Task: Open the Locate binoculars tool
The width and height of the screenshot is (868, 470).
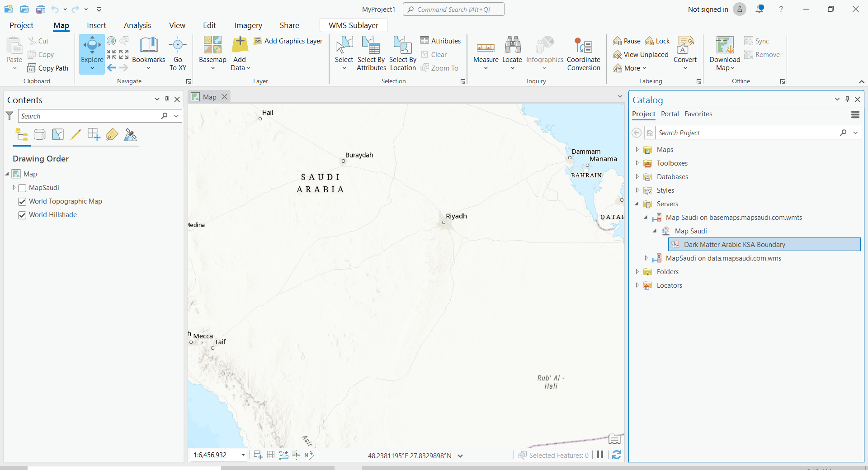Action: coord(512,46)
